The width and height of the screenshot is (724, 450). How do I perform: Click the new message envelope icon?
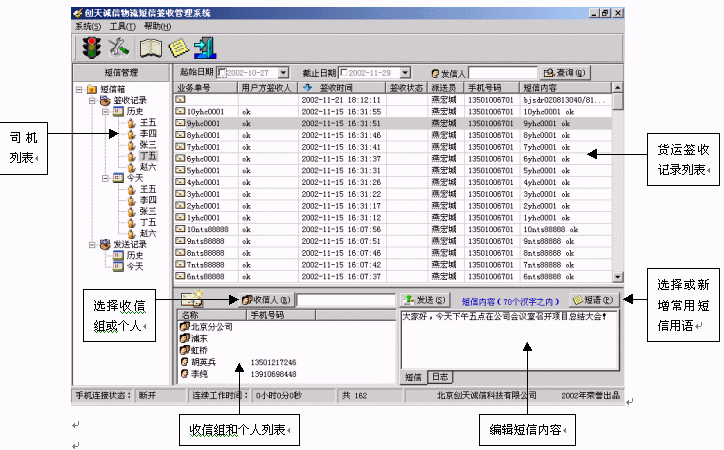point(191,297)
